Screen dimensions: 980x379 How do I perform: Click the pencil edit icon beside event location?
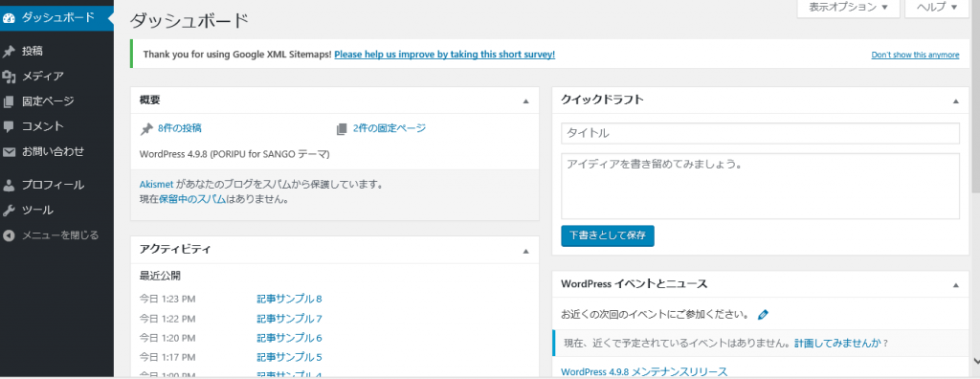click(x=763, y=315)
